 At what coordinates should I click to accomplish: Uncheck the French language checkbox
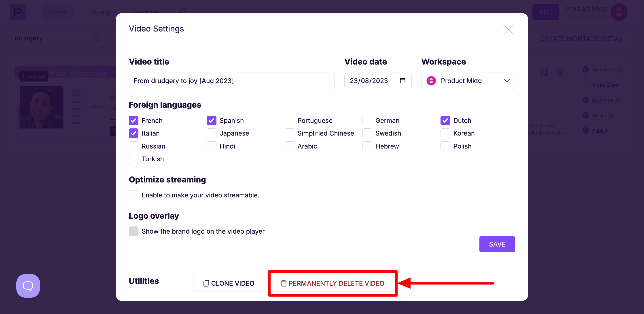coord(133,121)
